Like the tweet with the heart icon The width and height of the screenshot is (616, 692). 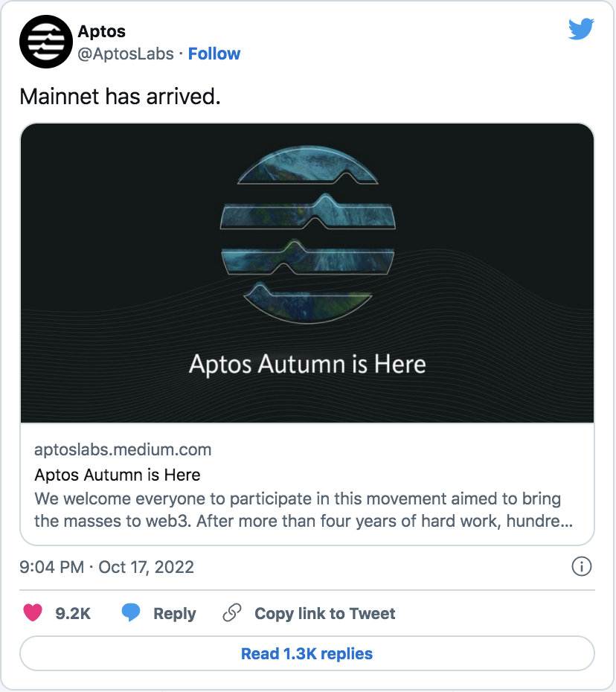pyautogui.click(x=33, y=613)
